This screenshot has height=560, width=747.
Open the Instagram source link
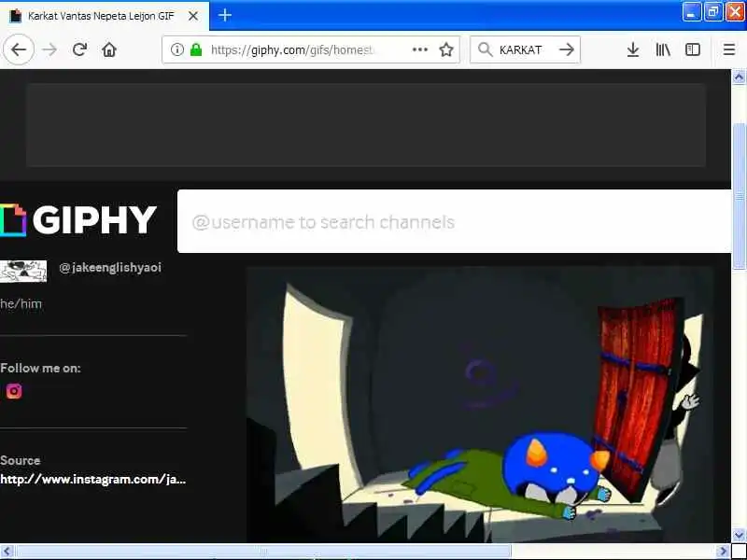click(92, 479)
